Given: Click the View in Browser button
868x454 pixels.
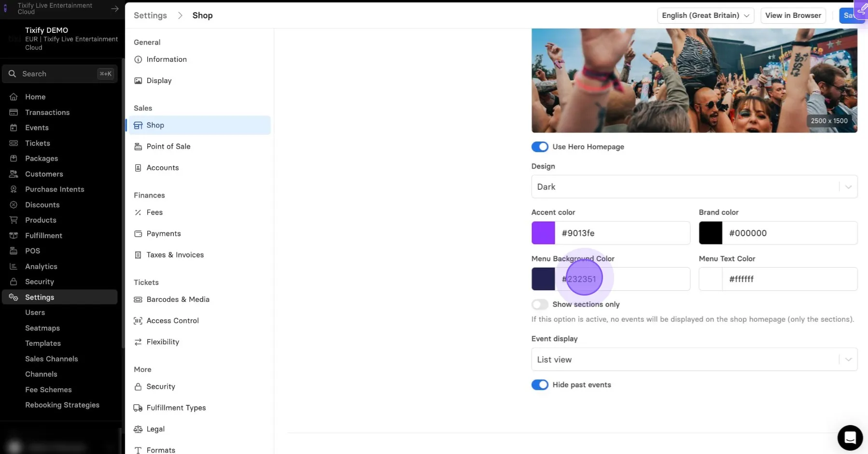Looking at the screenshot, I should click(793, 15).
